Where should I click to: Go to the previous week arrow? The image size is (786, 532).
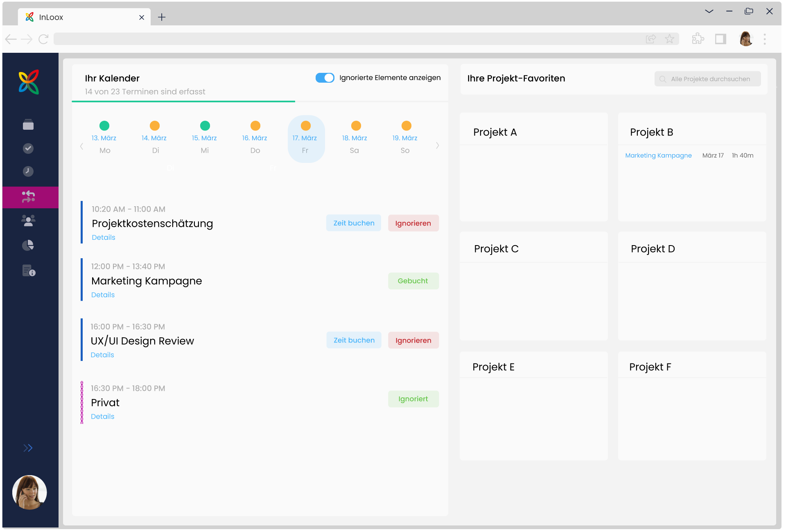tap(81, 146)
